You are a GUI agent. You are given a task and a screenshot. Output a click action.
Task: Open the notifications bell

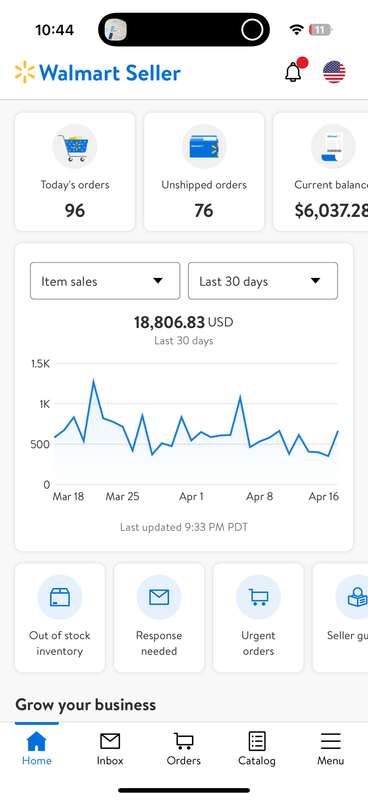(293, 72)
